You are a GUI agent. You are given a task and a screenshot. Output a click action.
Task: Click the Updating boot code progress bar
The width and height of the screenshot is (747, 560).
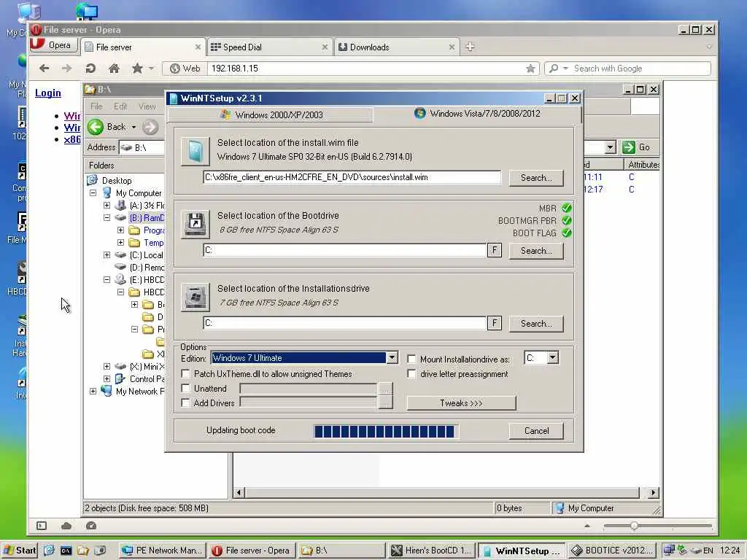tap(386, 432)
